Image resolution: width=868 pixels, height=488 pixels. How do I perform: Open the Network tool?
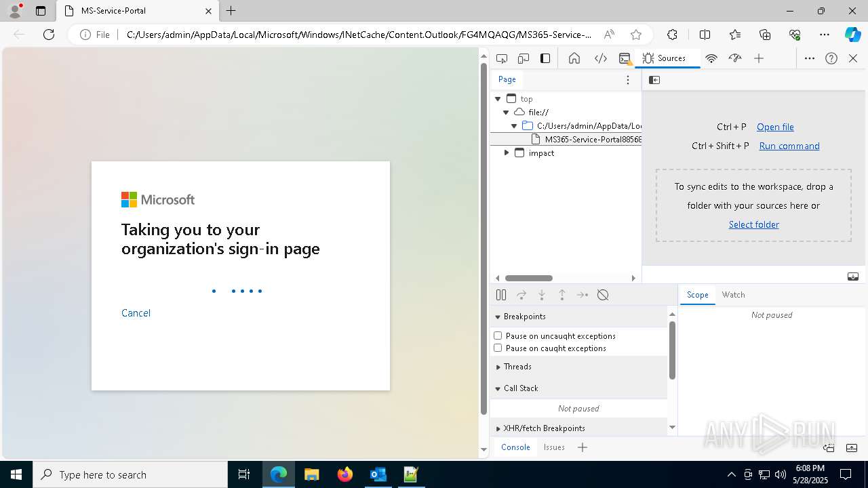711,58
